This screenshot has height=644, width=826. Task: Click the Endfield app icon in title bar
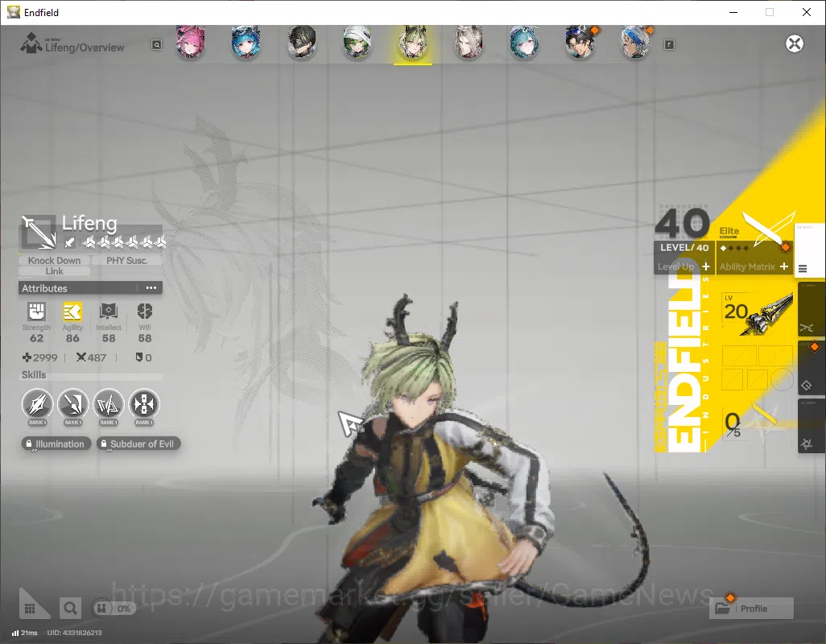pos(13,12)
